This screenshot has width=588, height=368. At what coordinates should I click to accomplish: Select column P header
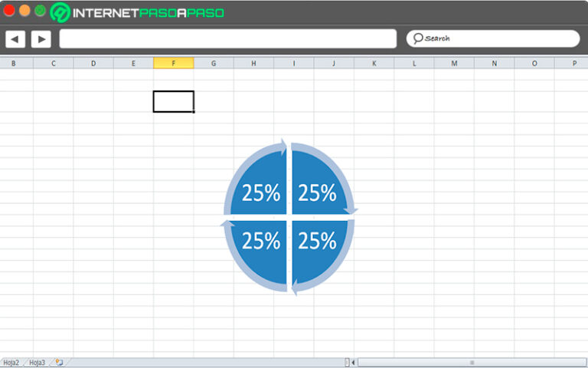coord(571,63)
